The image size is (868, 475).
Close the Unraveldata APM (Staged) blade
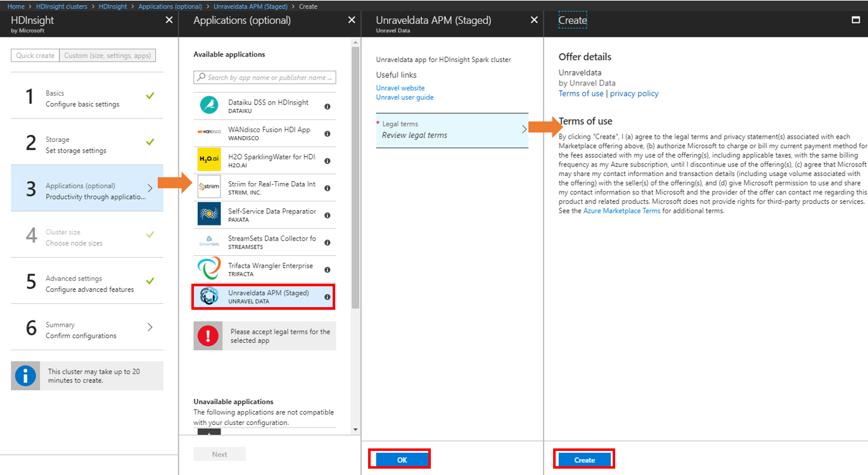(533, 20)
